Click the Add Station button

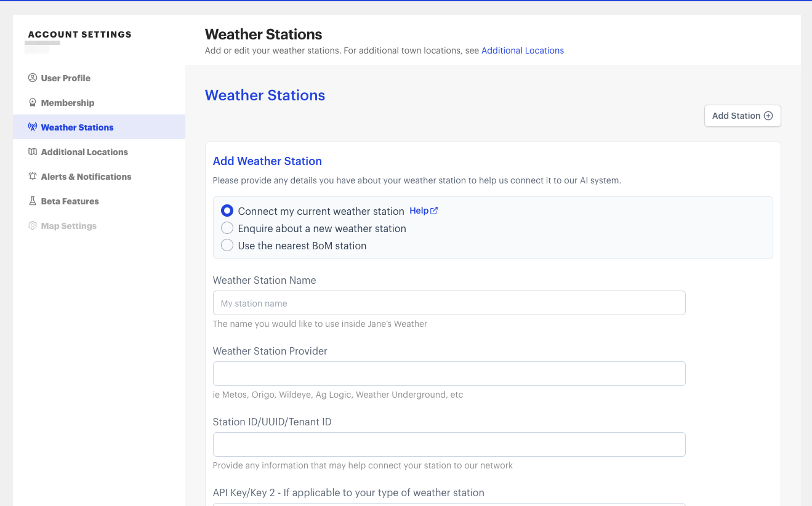(x=742, y=116)
